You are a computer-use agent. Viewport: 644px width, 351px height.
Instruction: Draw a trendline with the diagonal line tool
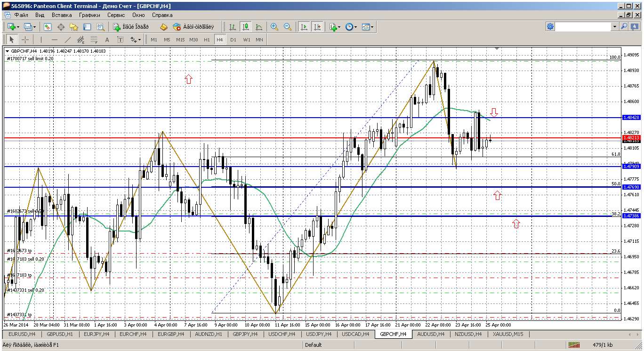click(x=67, y=40)
